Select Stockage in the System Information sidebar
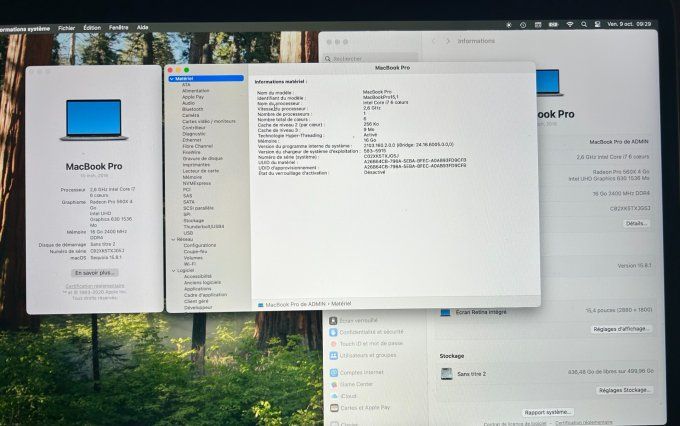Image resolution: width=680 pixels, height=426 pixels. click(x=193, y=221)
